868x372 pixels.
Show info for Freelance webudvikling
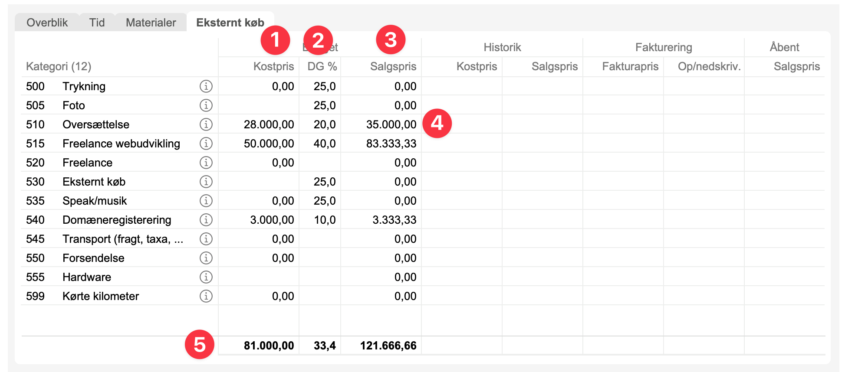pos(206,144)
